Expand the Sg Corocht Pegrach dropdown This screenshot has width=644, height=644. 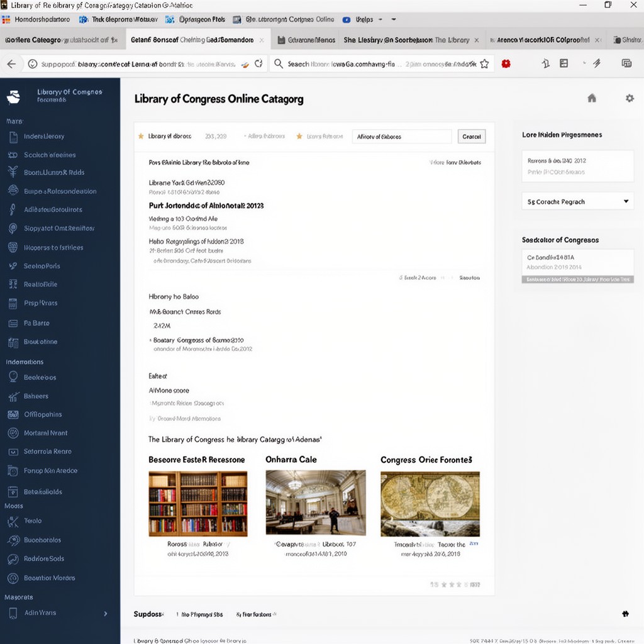tap(577, 202)
